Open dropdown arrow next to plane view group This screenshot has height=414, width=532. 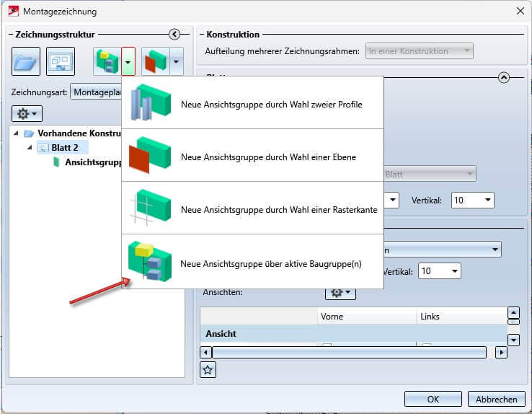176,61
